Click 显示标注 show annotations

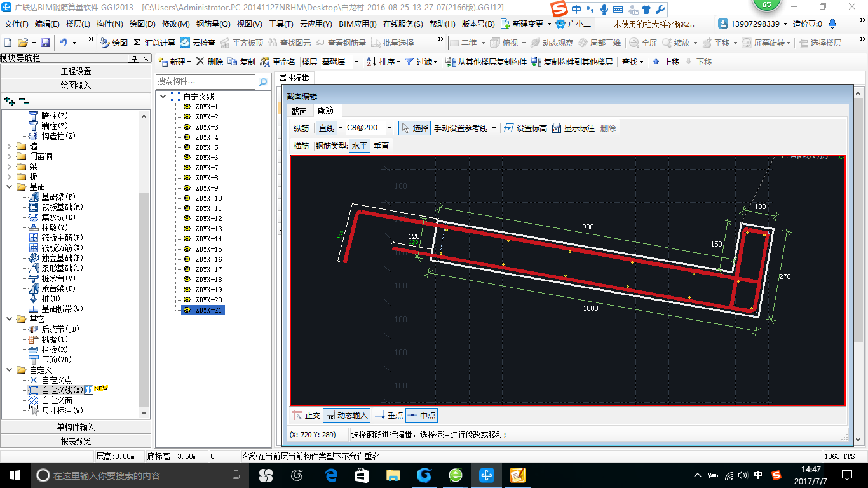click(573, 128)
